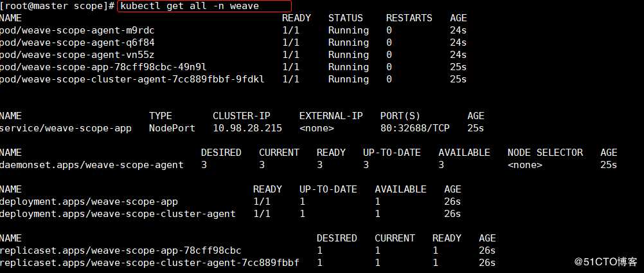Select pod/weave-scope-agent-m9rdc text

click(77, 30)
